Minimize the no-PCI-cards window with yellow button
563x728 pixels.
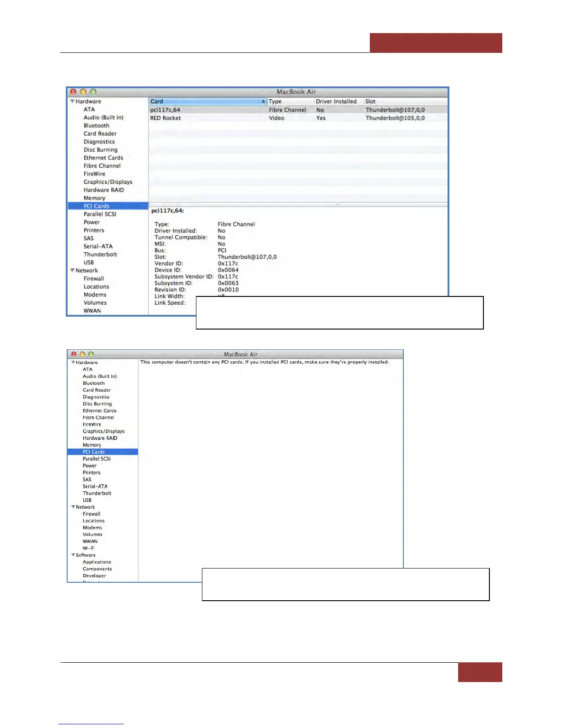tap(82, 354)
